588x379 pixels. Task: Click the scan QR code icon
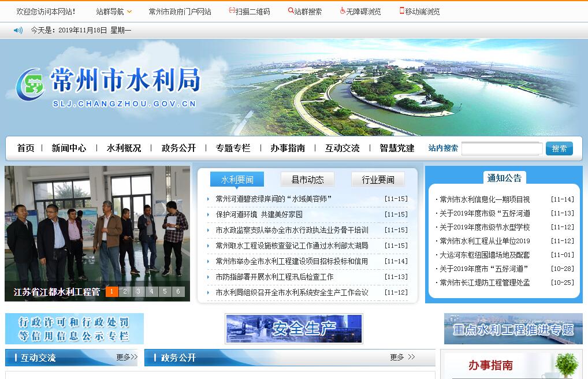click(x=232, y=11)
